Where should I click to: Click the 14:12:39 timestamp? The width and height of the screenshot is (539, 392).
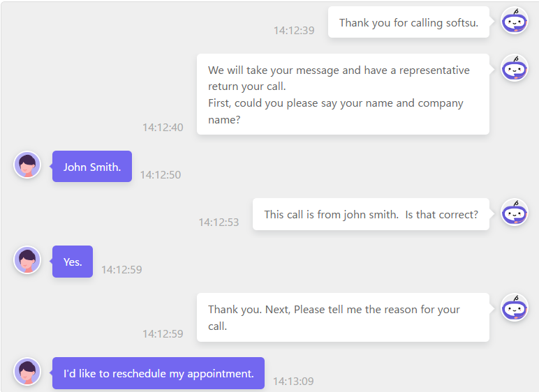(294, 31)
